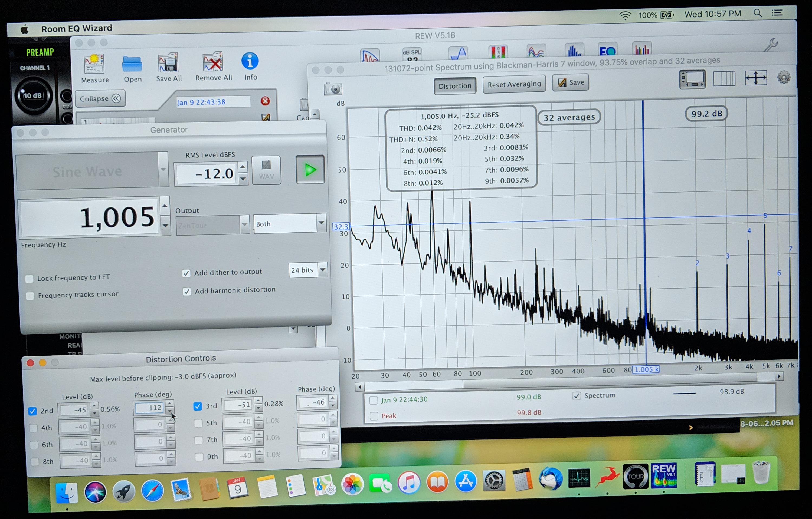Click the Collapse panel button

coord(100,99)
